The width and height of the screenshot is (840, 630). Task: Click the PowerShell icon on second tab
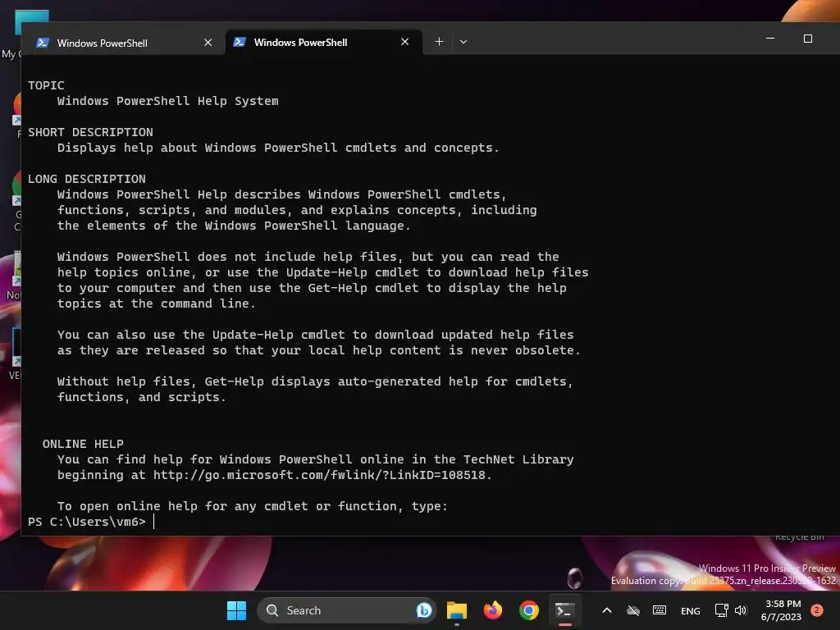click(240, 42)
